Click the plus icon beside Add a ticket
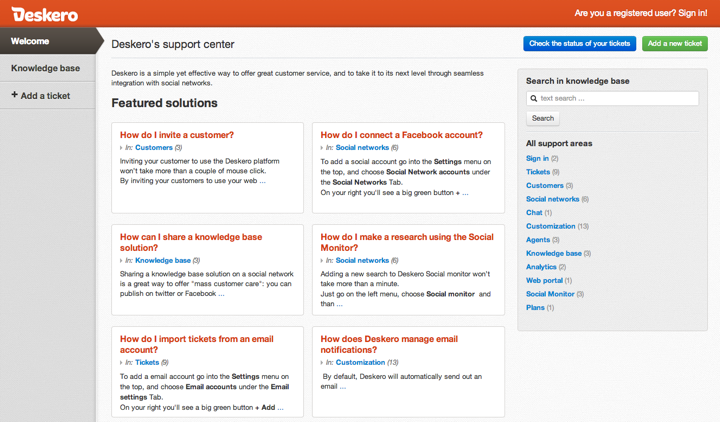 14,95
